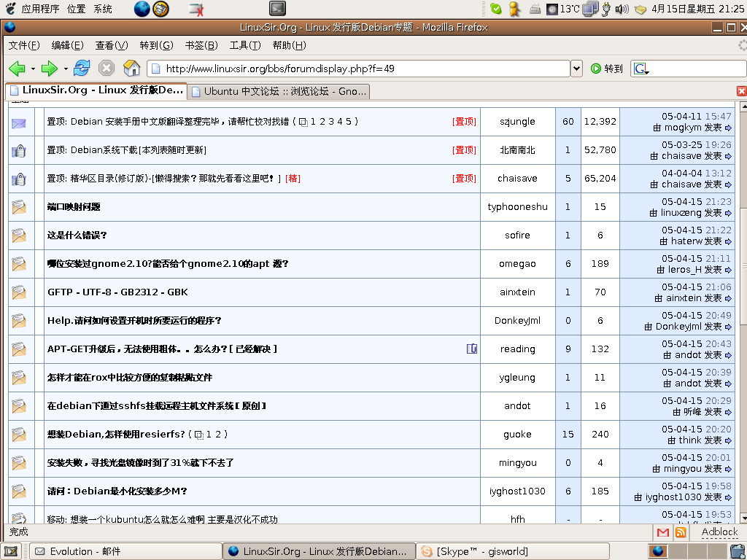Go back with the green left arrow
The height and width of the screenshot is (560, 747).
coord(18,69)
